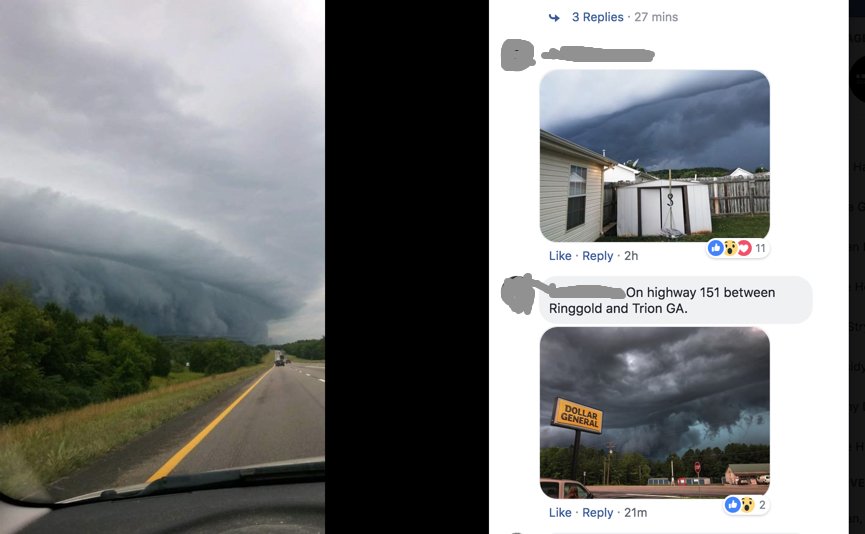Reply to the shed photo comment

(597, 256)
